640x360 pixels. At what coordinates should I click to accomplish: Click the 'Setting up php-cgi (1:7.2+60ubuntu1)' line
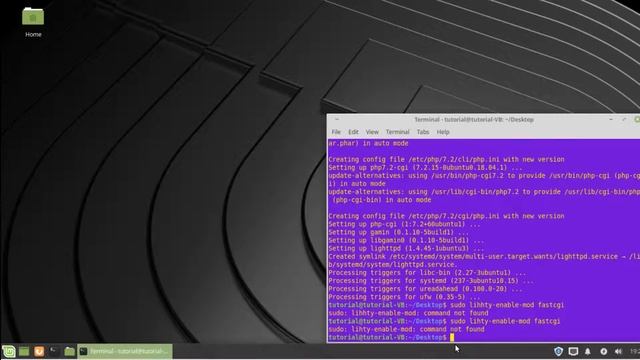coord(404,224)
